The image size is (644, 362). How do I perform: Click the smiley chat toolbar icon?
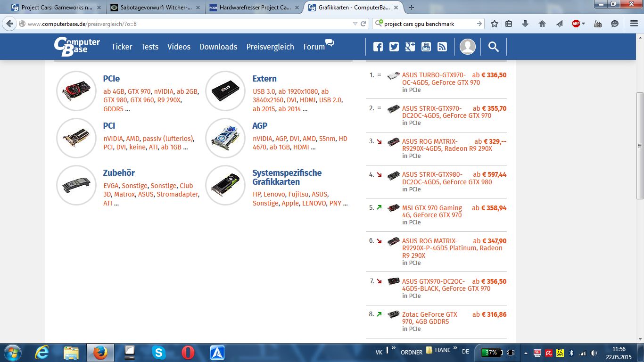(615, 24)
